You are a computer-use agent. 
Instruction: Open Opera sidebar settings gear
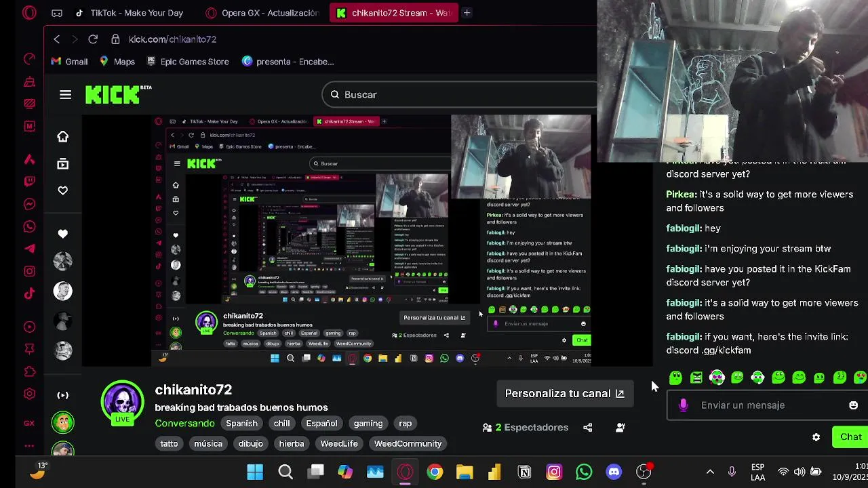click(29, 394)
